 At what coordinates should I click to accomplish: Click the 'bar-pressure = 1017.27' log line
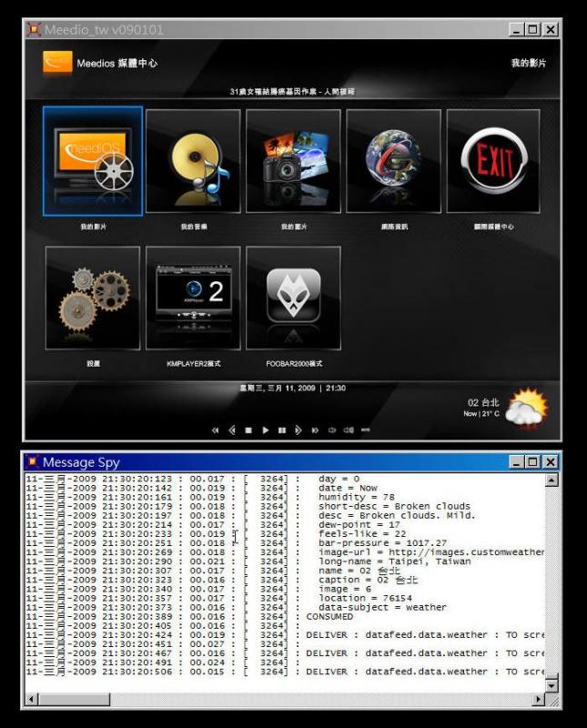(382, 542)
